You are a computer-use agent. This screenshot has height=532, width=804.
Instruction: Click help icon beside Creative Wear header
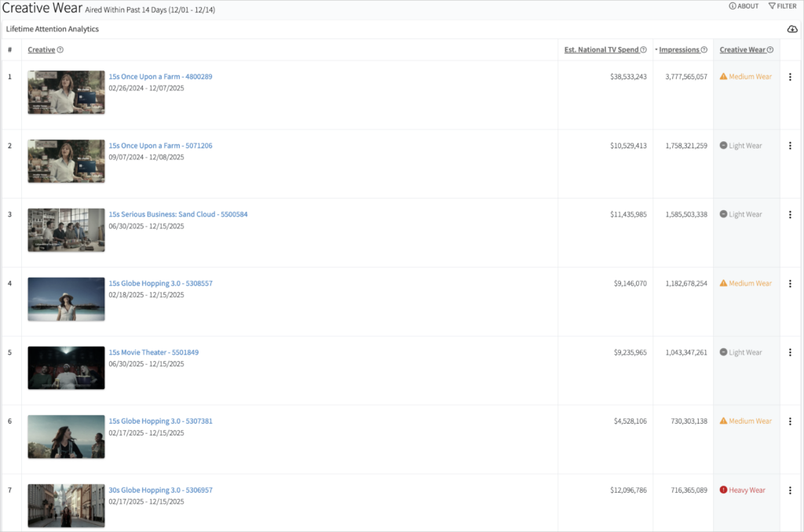(x=770, y=50)
